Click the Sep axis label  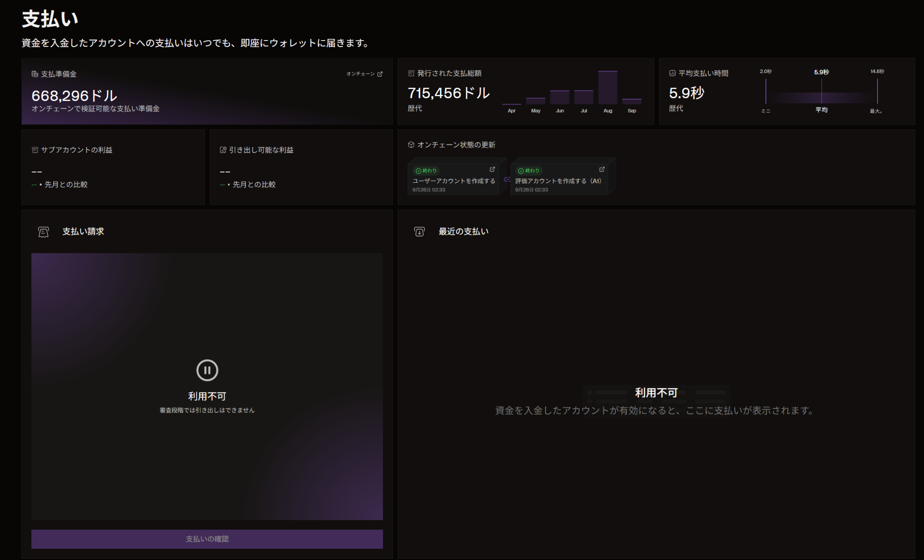pyautogui.click(x=632, y=111)
